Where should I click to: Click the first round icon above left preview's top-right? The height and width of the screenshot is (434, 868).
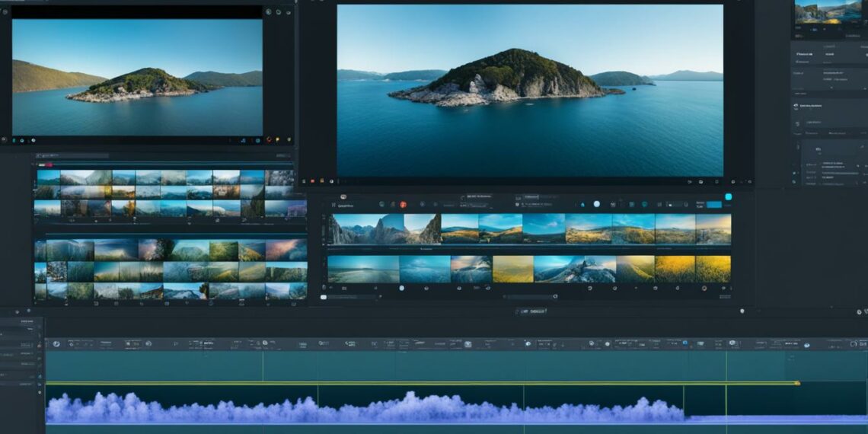[x=269, y=11]
